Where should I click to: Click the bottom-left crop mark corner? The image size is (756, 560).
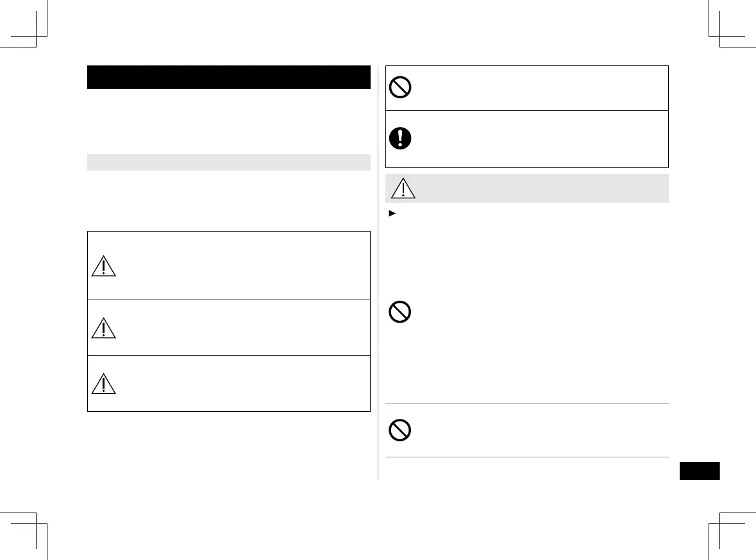coord(37,523)
